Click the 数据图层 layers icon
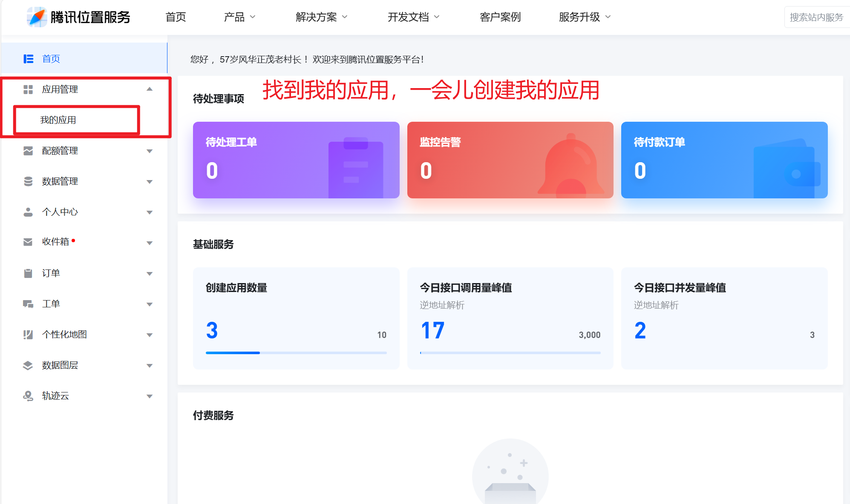The height and width of the screenshot is (504, 850). [28, 365]
